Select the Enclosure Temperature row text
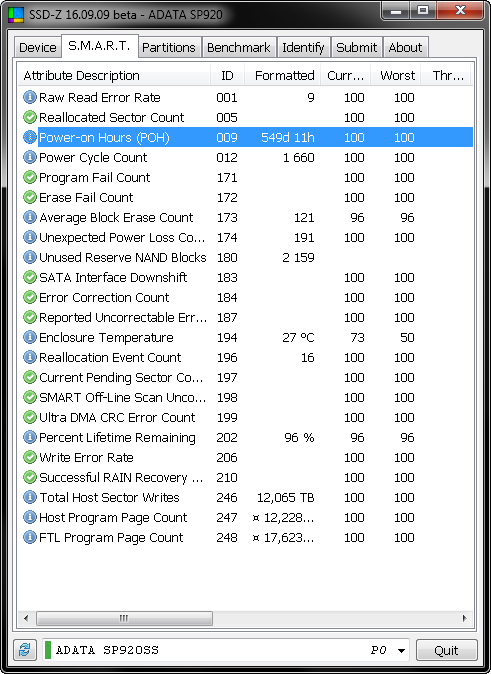Image resolution: width=491 pixels, height=674 pixels. click(106, 338)
